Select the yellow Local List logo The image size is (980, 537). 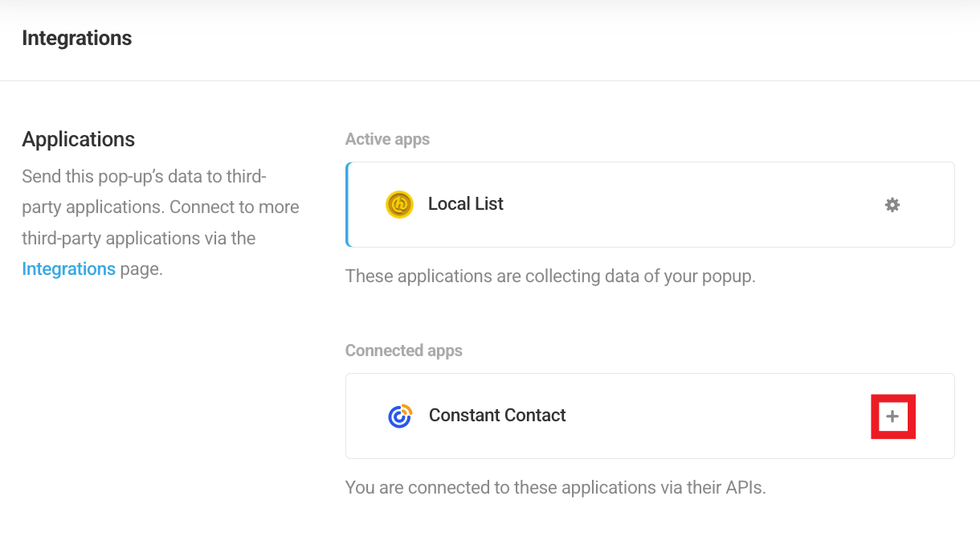click(400, 204)
